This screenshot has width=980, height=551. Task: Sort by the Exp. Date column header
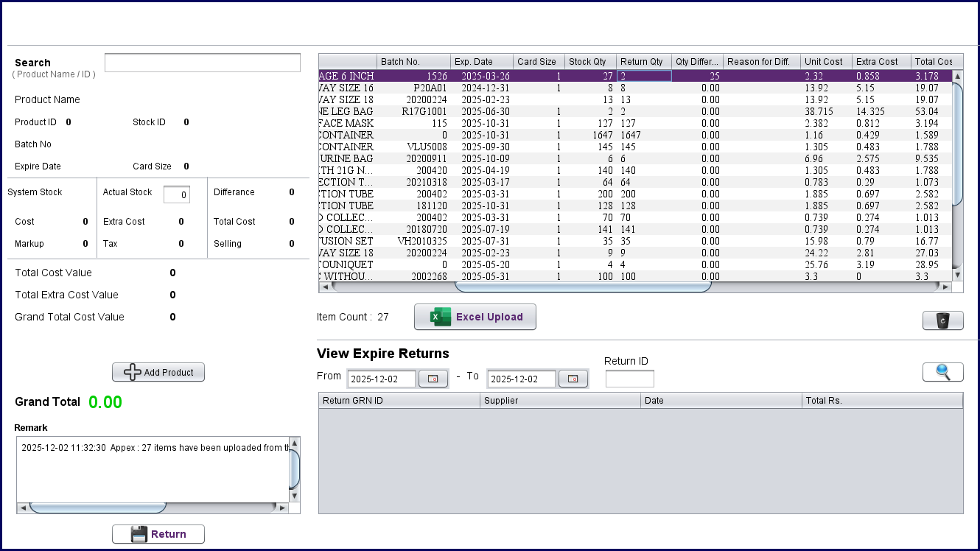pos(481,62)
